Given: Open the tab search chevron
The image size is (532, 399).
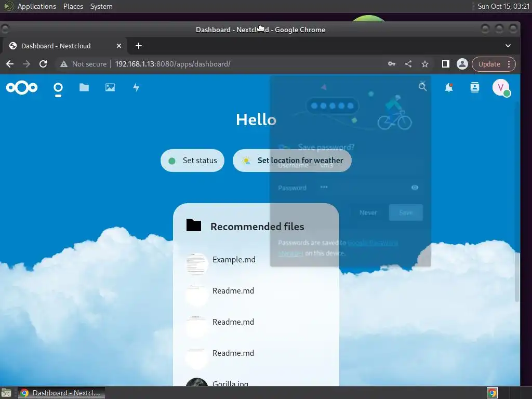Looking at the screenshot, I should (508, 46).
